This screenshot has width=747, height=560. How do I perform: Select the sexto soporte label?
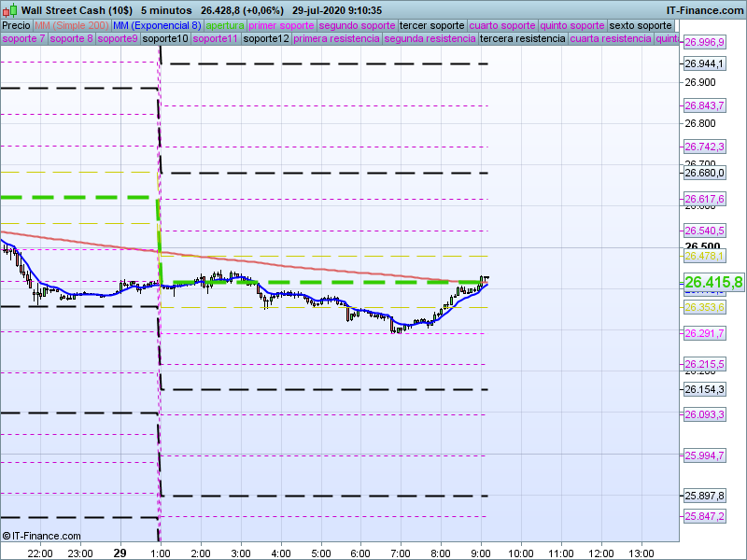point(640,25)
